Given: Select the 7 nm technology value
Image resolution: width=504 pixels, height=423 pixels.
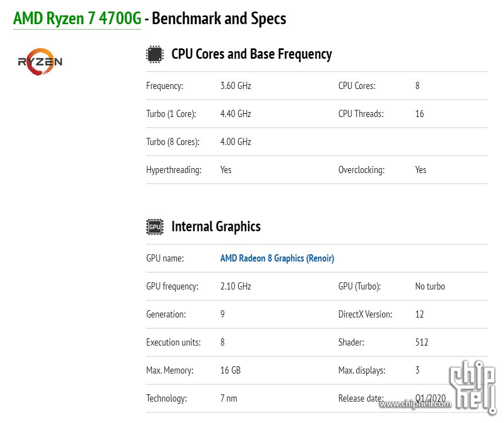Looking at the screenshot, I should 228,398.
